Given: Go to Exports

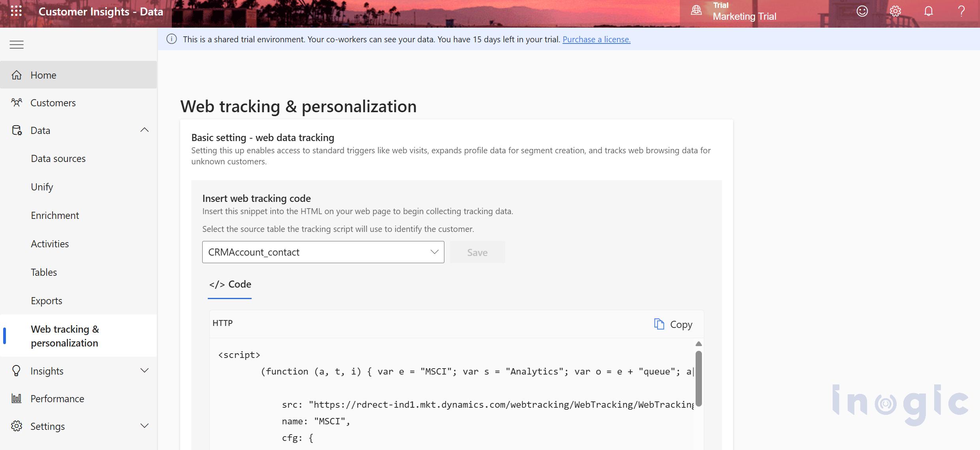Looking at the screenshot, I should (x=47, y=301).
